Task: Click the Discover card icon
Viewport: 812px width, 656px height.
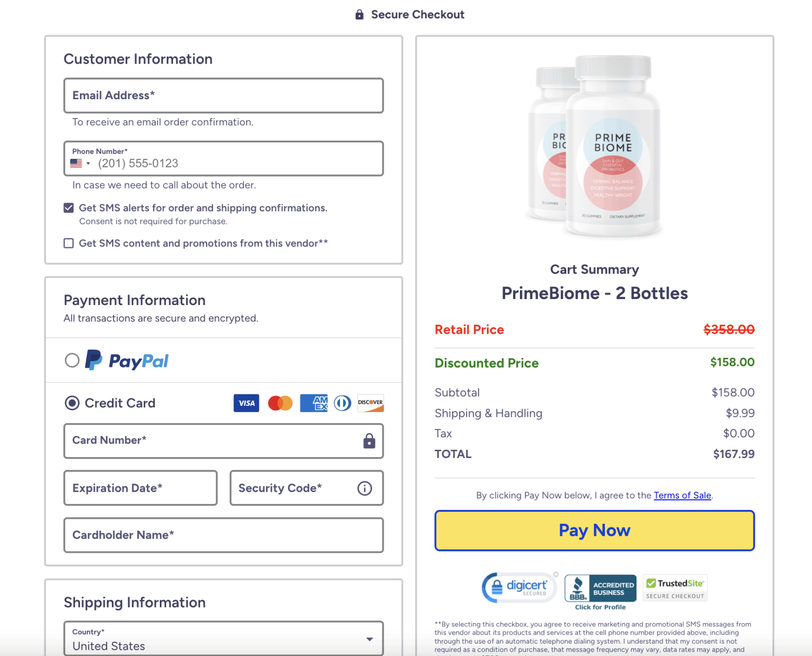Action: click(370, 403)
